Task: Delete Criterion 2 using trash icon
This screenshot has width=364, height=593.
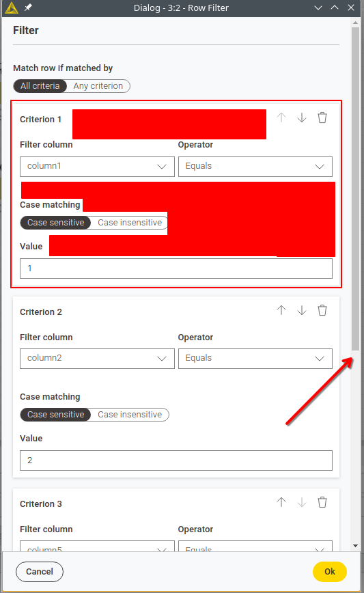Action: pyautogui.click(x=322, y=310)
